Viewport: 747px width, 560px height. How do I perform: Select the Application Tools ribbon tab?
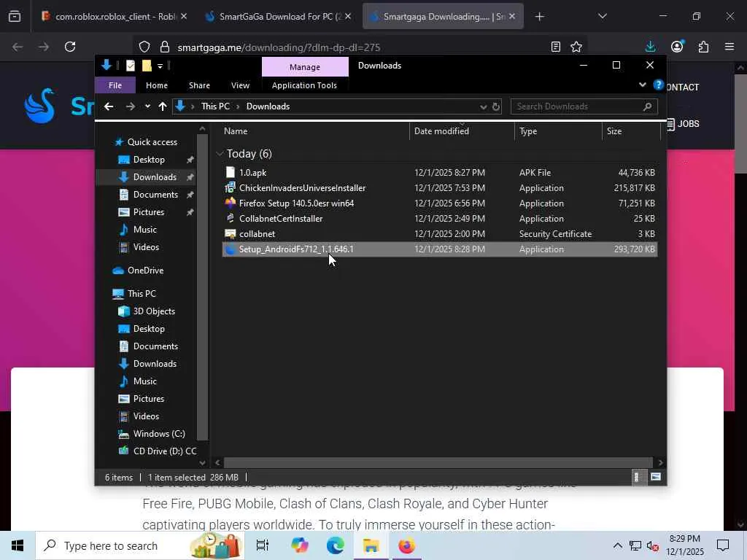[304, 85]
